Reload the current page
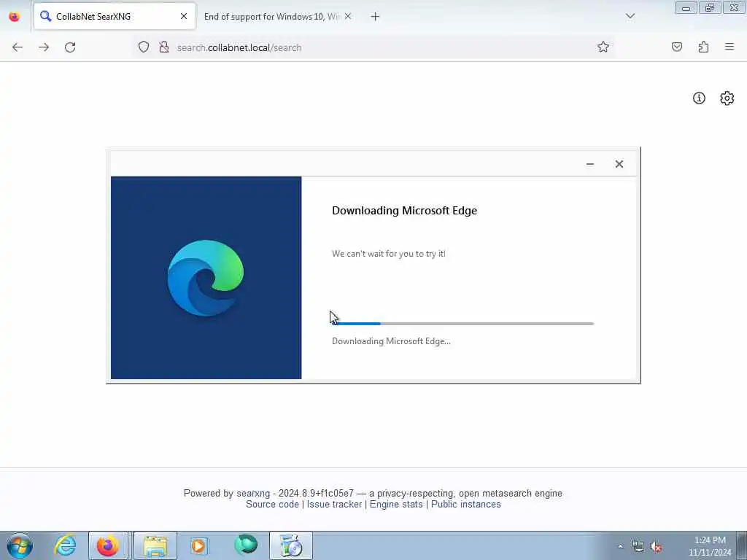Viewport: 747px width, 560px height. point(70,47)
